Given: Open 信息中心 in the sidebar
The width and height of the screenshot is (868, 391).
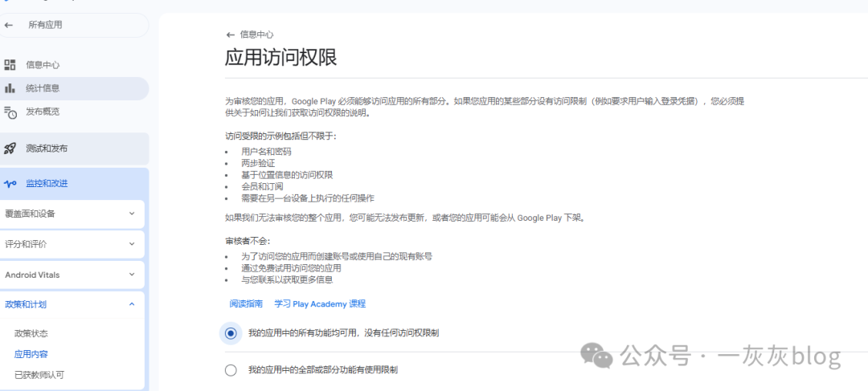Looking at the screenshot, I should click(74, 65).
